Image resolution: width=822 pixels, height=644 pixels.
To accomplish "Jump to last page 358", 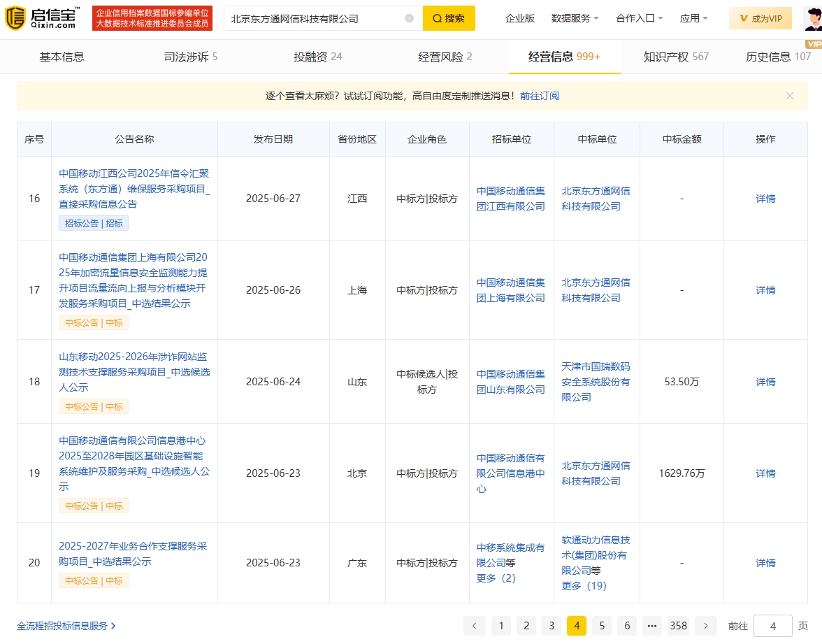I will click(678, 626).
